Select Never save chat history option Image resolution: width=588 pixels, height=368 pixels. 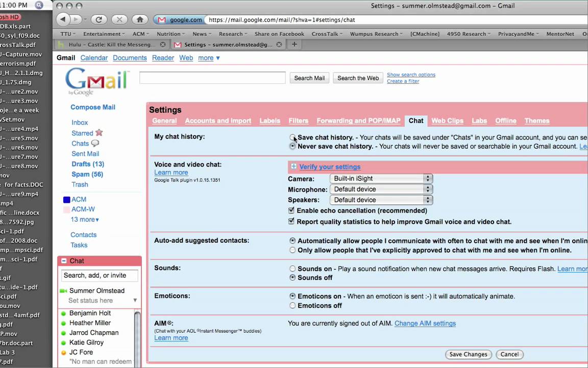(292, 147)
